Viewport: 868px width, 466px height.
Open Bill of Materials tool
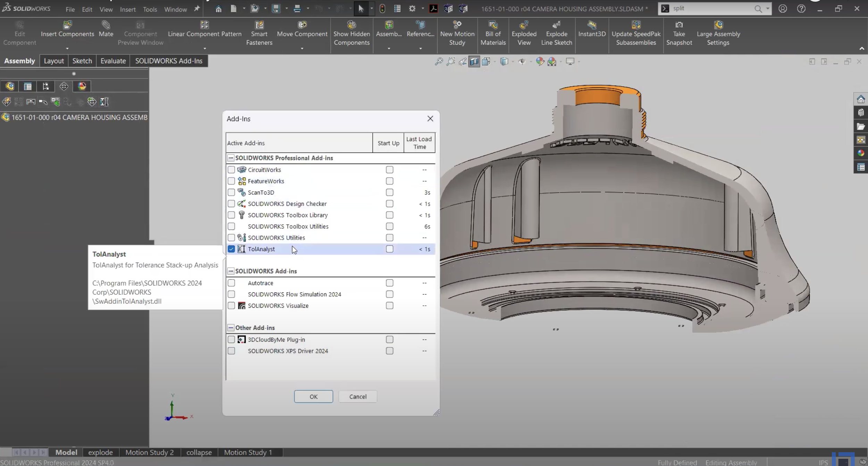[493, 25]
